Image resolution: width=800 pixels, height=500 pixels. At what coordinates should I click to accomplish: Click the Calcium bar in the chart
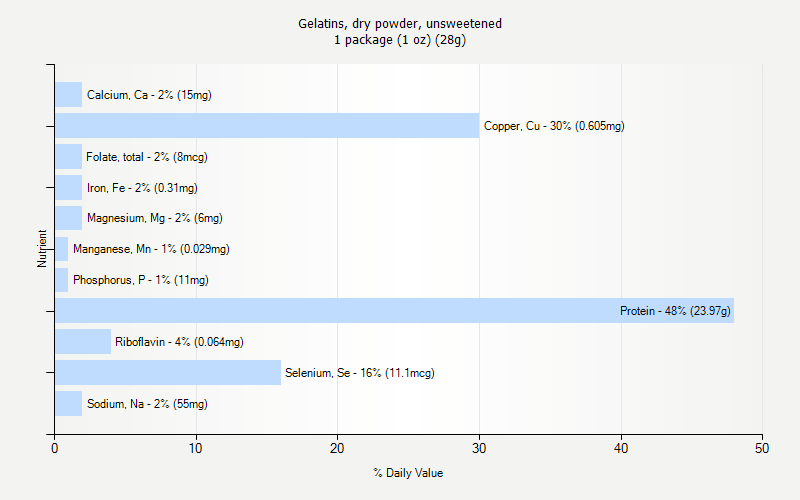68,95
